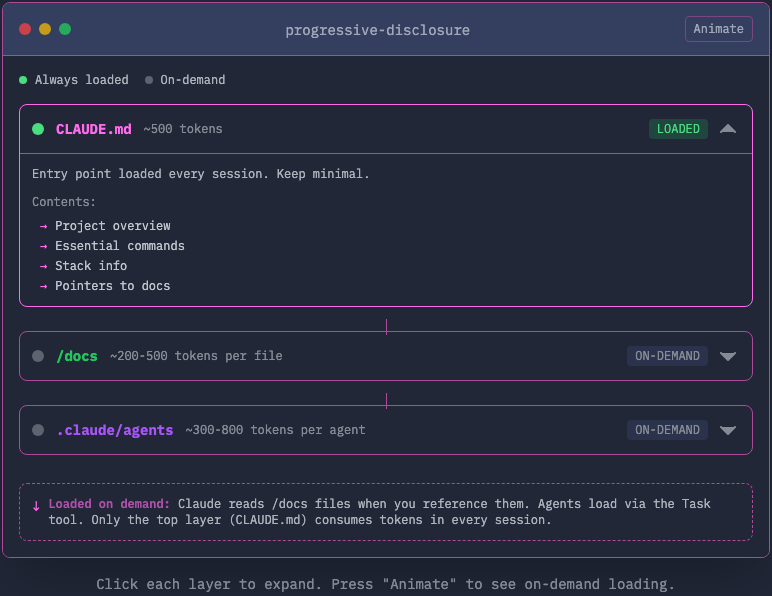
Task: Click the gray dot beside .claude/agents
Action: (x=38, y=430)
